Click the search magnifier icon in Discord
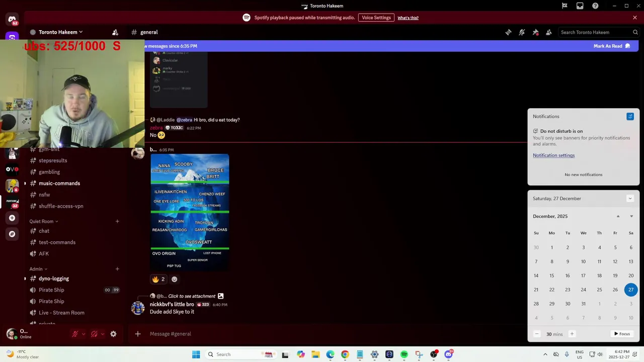Viewport: 644px width, 362px height. point(635,32)
